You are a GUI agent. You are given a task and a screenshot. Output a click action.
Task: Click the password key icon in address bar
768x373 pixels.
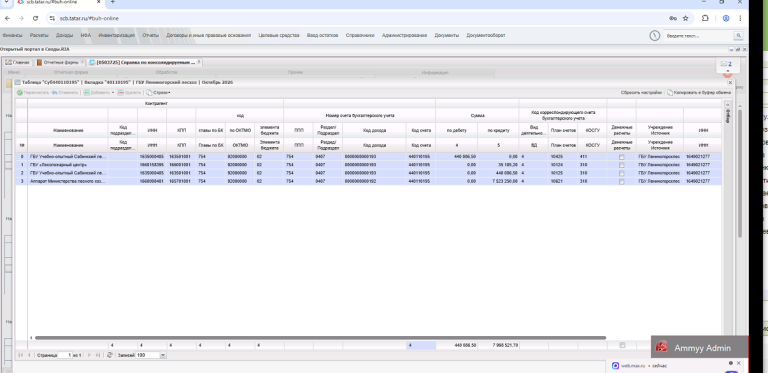[672, 18]
